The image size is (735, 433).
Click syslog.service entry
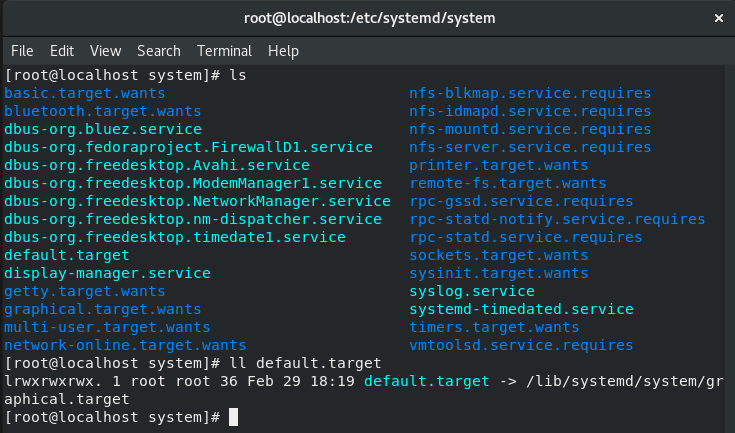[472, 291]
